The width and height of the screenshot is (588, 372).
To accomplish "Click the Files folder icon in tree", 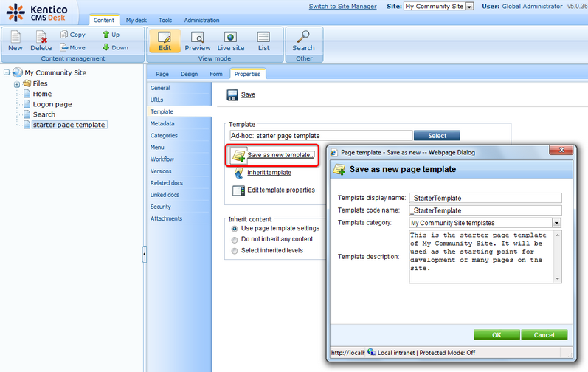I will [27, 83].
